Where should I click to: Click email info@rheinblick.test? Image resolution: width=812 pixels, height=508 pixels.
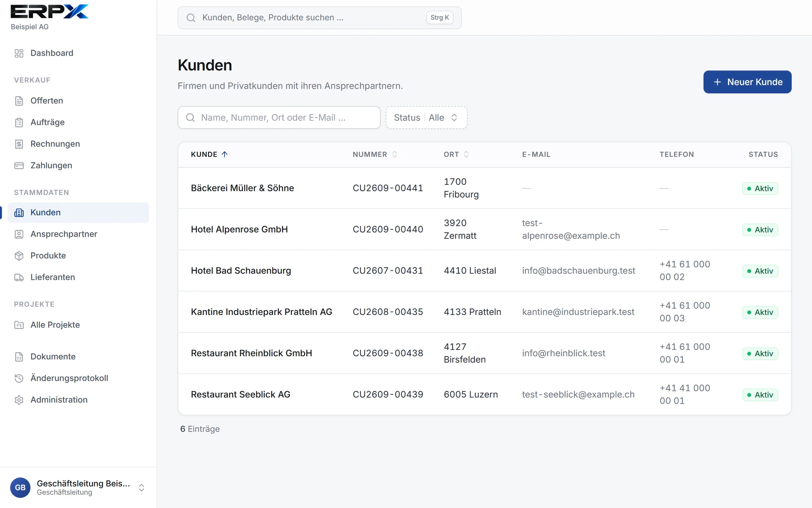click(564, 353)
